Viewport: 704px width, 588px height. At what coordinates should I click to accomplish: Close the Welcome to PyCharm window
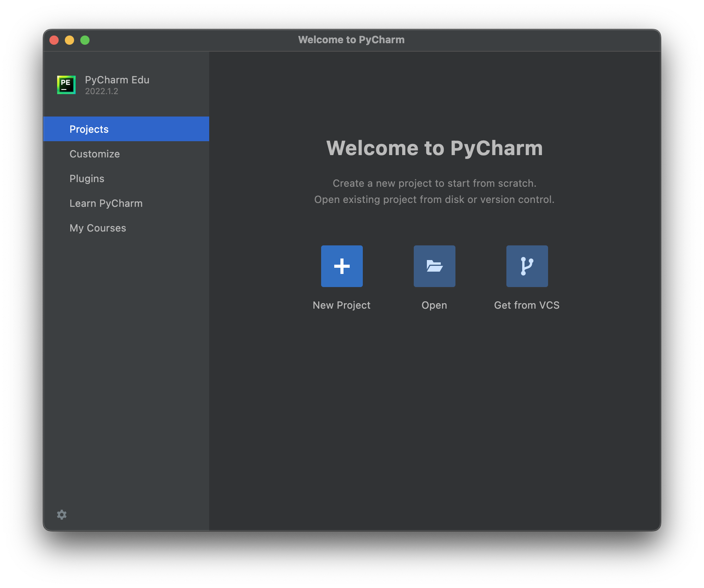pyautogui.click(x=54, y=40)
